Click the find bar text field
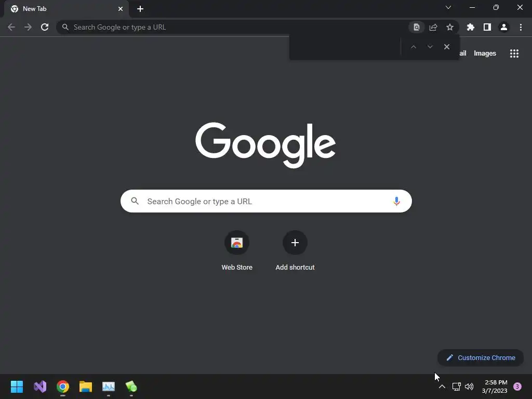The height and width of the screenshot is (399, 532). 345,47
